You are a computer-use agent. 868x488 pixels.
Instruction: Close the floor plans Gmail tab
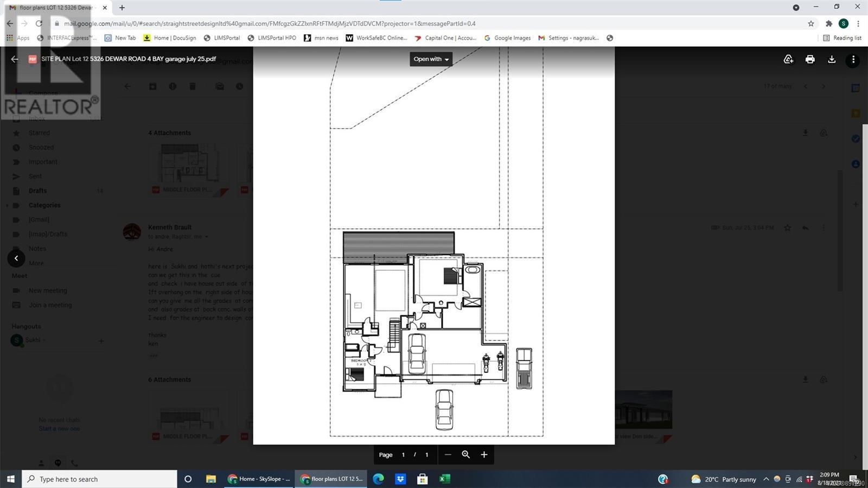coord(105,8)
